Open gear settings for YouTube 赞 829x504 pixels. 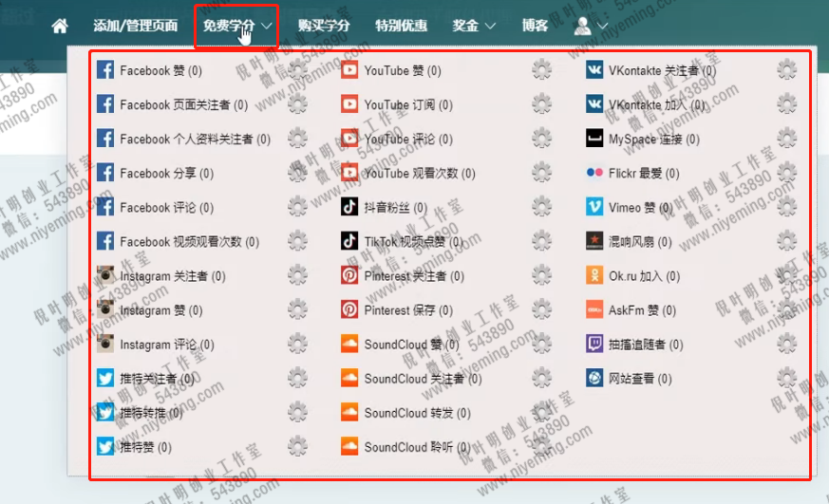pos(542,69)
